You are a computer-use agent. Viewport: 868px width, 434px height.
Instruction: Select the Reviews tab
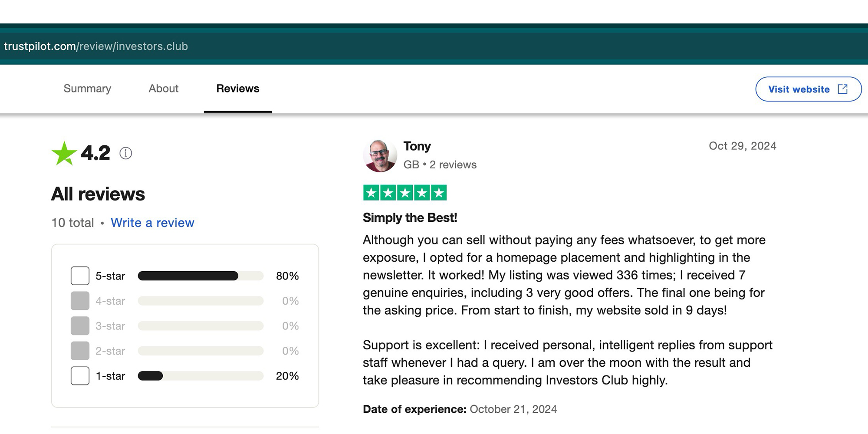pyautogui.click(x=238, y=89)
